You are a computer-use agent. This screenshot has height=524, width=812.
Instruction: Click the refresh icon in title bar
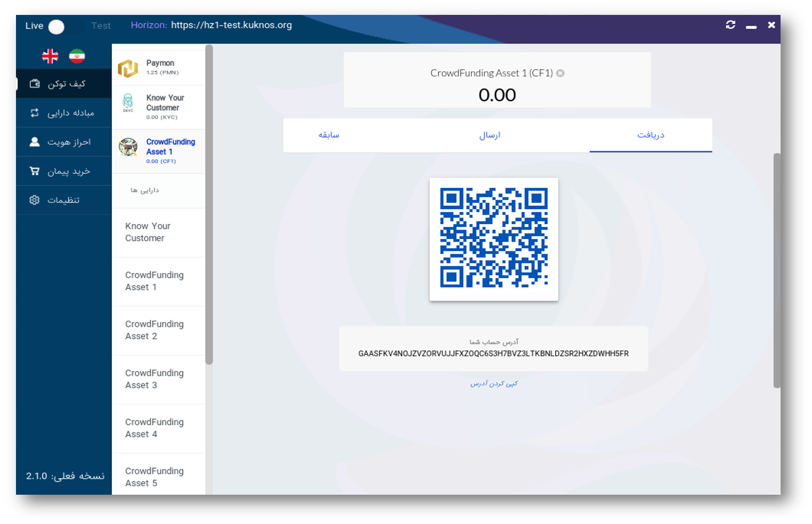(x=730, y=24)
